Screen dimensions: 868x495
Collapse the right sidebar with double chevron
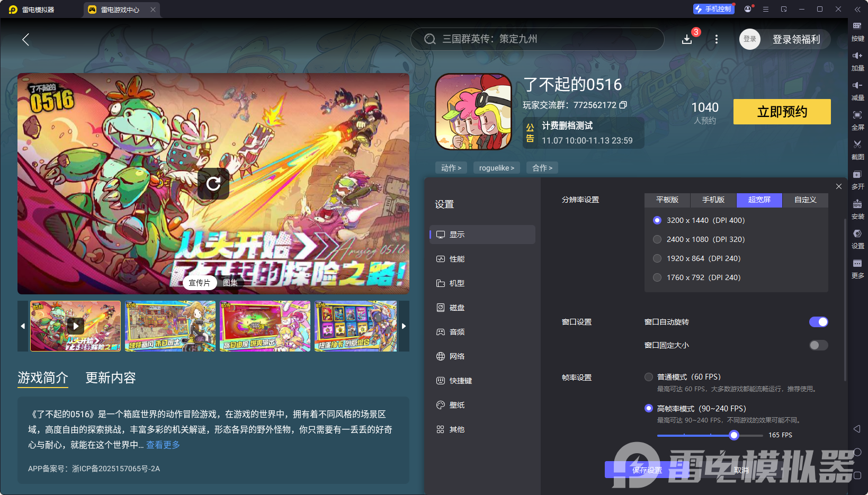tap(857, 9)
